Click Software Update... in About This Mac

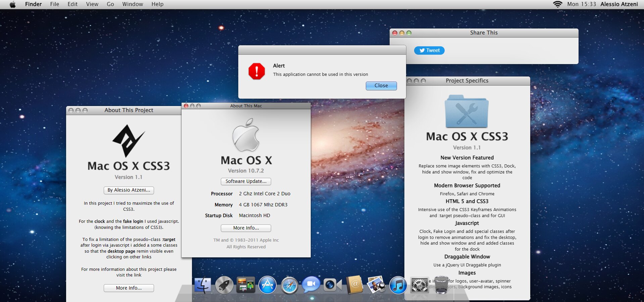[x=246, y=181]
